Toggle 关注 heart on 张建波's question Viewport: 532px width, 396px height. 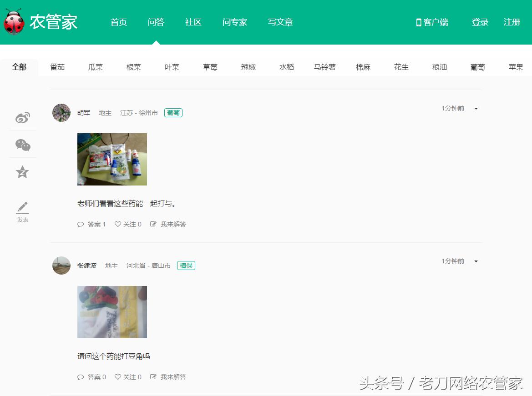[x=118, y=376]
